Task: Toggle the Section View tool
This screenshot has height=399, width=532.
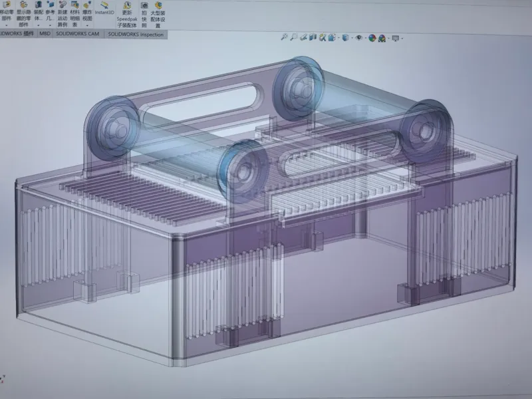Action: 313,37
